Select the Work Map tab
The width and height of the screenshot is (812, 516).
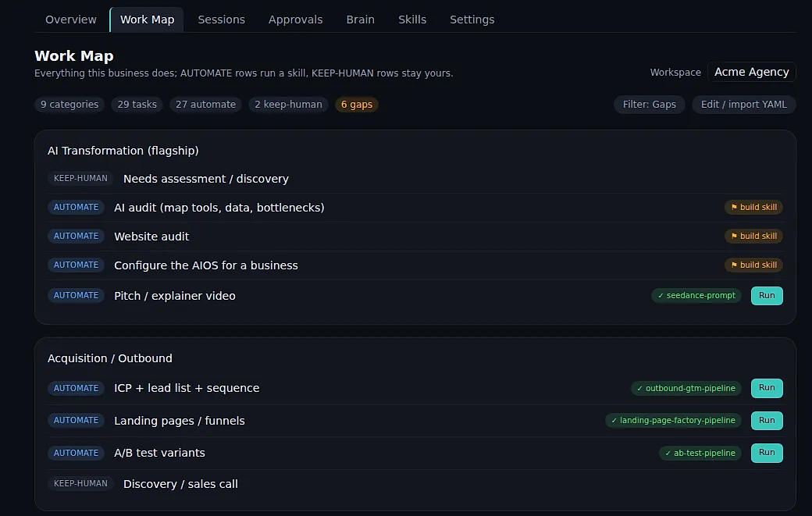pyautogui.click(x=147, y=20)
